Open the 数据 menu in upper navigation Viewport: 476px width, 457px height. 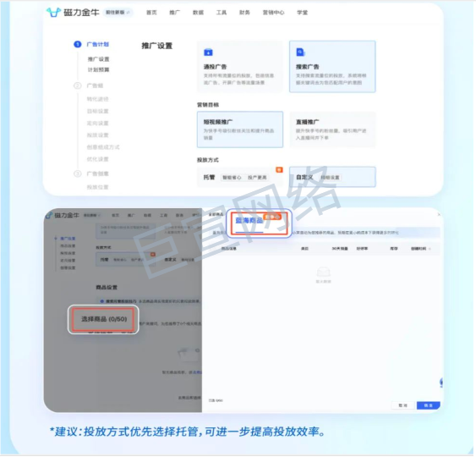point(198,13)
